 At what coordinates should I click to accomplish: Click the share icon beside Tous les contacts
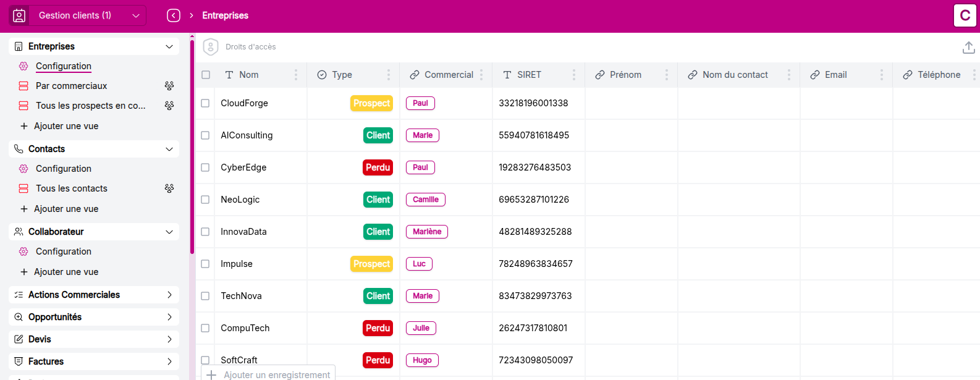click(169, 188)
